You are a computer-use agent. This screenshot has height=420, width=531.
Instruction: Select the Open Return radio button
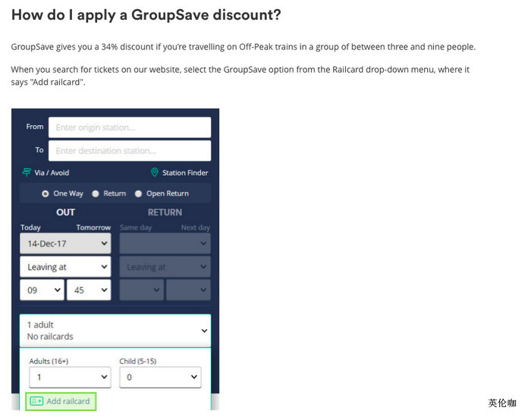pos(139,194)
